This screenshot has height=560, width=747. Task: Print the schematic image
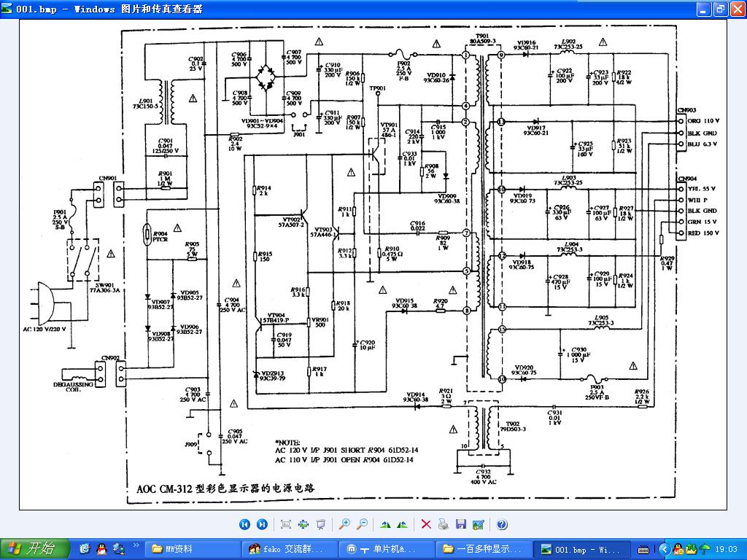click(x=443, y=524)
